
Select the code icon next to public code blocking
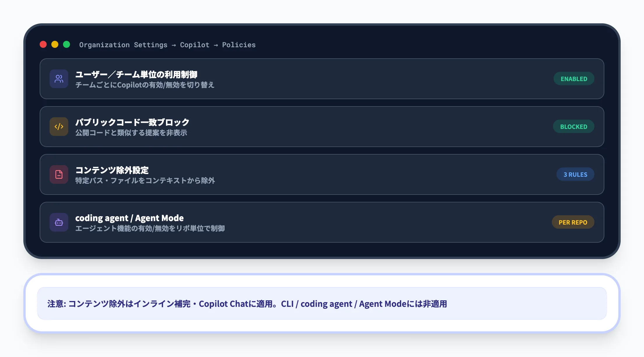(x=59, y=126)
